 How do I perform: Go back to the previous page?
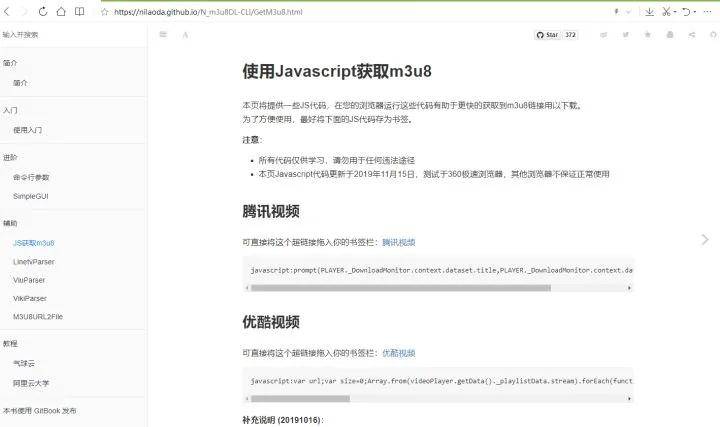pos(6,12)
